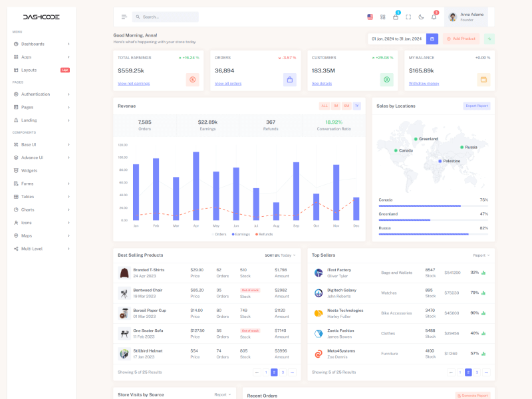532x399 pixels.
Task: Open the shopping bag cart icon
Action: [396, 17]
